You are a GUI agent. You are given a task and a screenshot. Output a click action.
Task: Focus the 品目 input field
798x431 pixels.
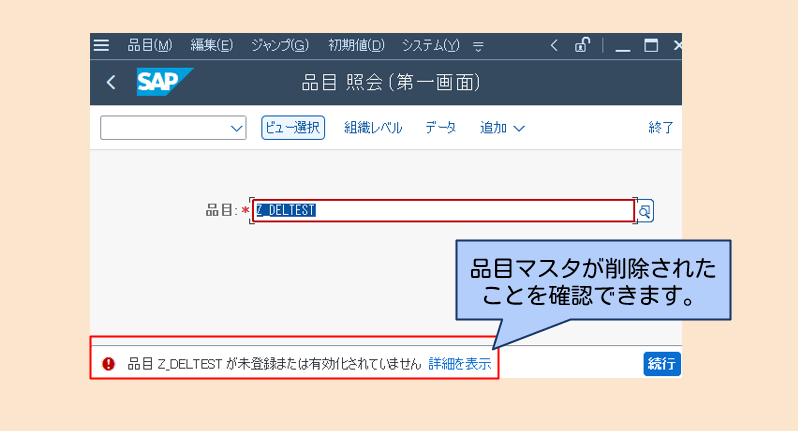tap(443, 210)
